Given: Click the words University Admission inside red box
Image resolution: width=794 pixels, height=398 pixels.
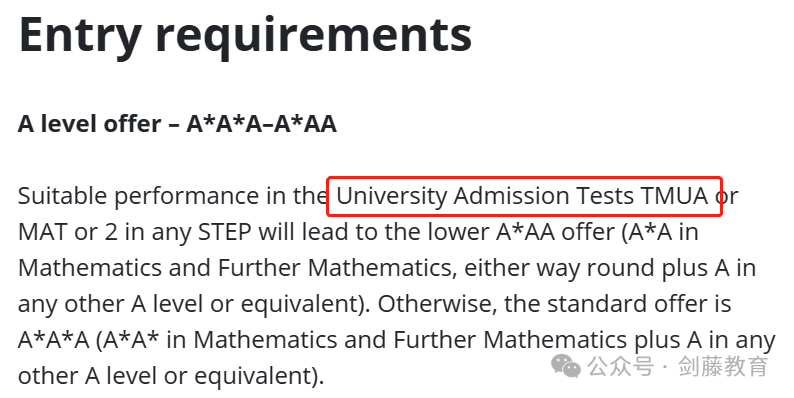Looking at the screenshot, I should [453, 196].
